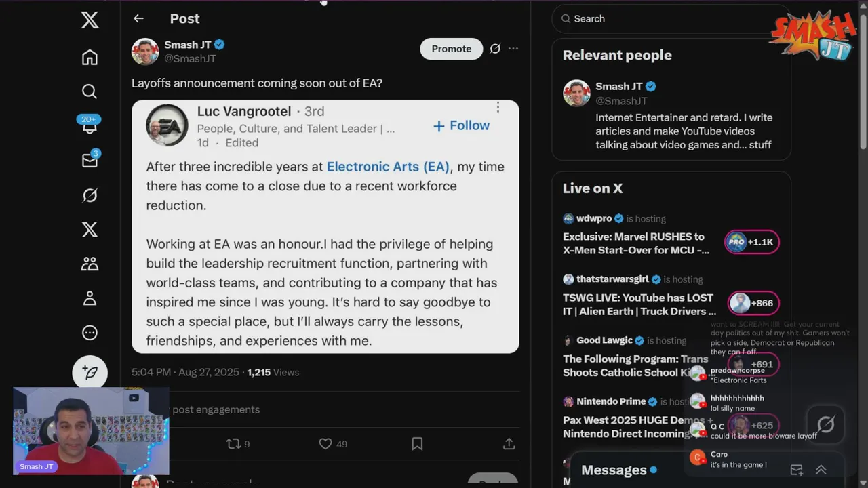Image resolution: width=868 pixels, height=488 pixels.
Task: Click the Promote button
Action: 452,49
